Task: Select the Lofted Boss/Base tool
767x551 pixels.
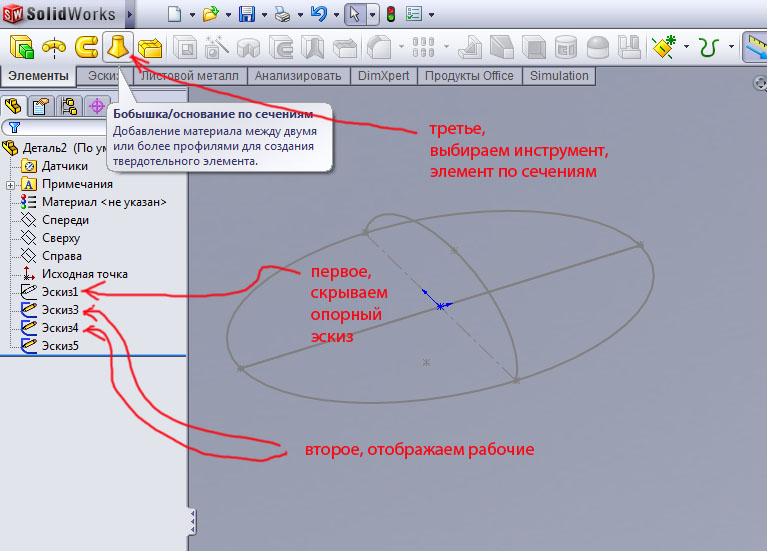Action: point(118,47)
